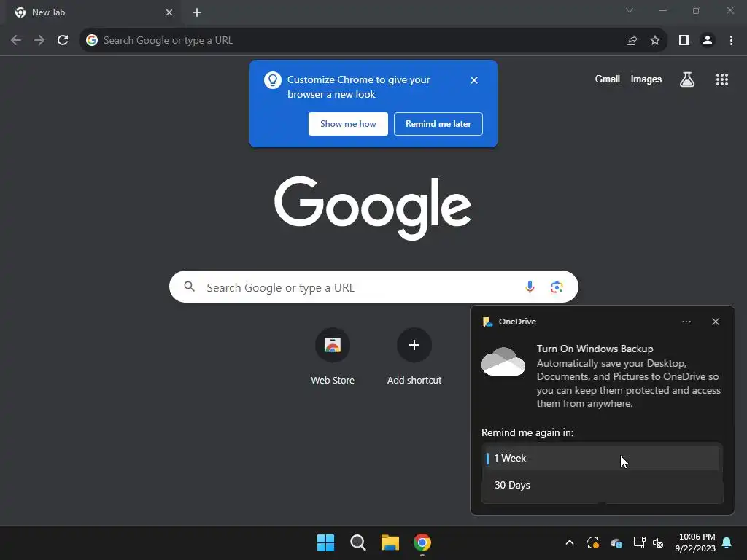The width and height of the screenshot is (747, 560).
Task: Click the Google icon in address bar
Action: coord(92,40)
